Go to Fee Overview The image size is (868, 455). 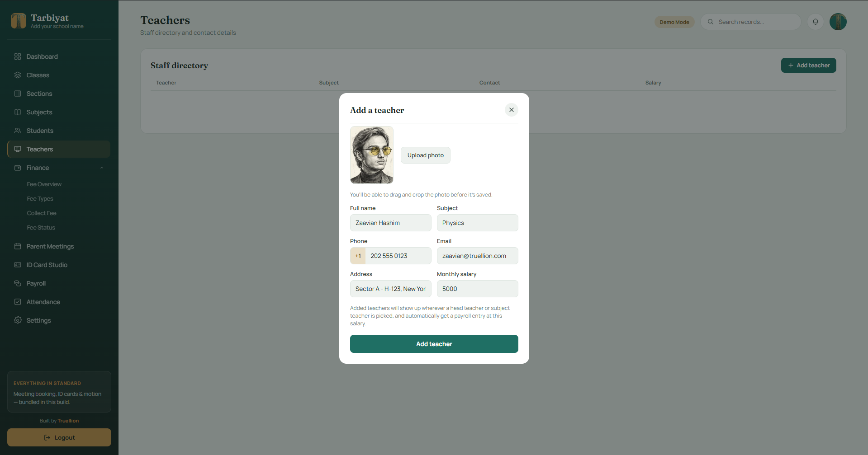tap(44, 184)
